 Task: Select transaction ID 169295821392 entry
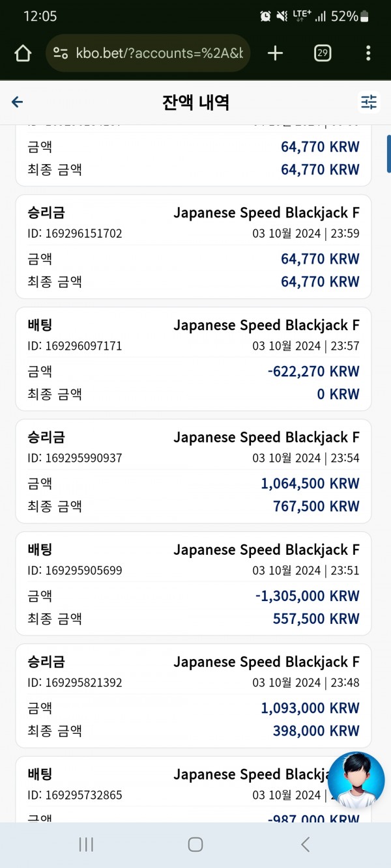pyautogui.click(x=194, y=696)
